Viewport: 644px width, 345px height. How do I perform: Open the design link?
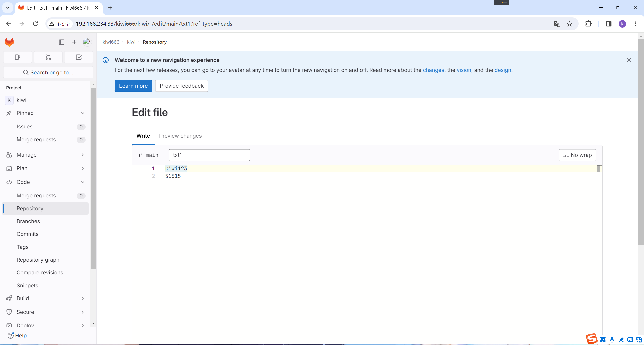[503, 70]
